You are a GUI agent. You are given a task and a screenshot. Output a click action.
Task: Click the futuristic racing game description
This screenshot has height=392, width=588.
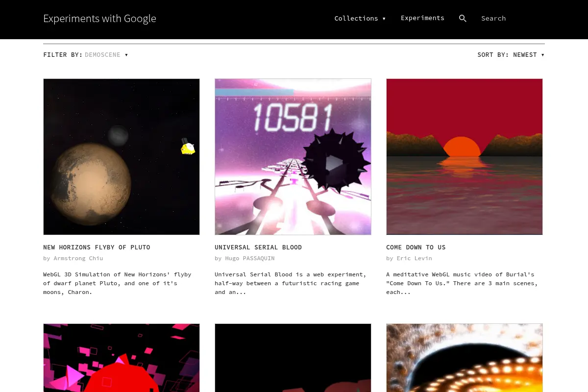point(290,283)
